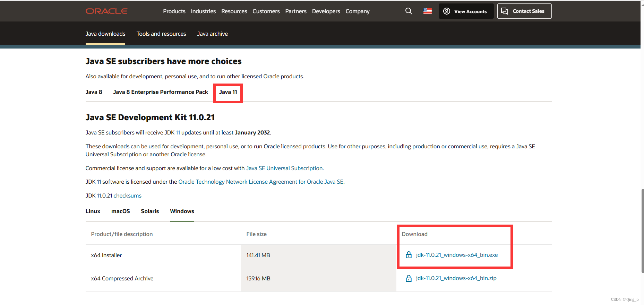644x305 pixels.
Task: Click the page vertical scrollbar thumb
Action: pyautogui.click(x=643, y=231)
